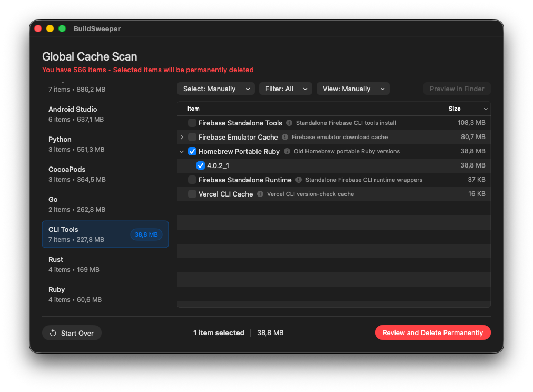Click Review and Delete Permanently

[433, 332]
